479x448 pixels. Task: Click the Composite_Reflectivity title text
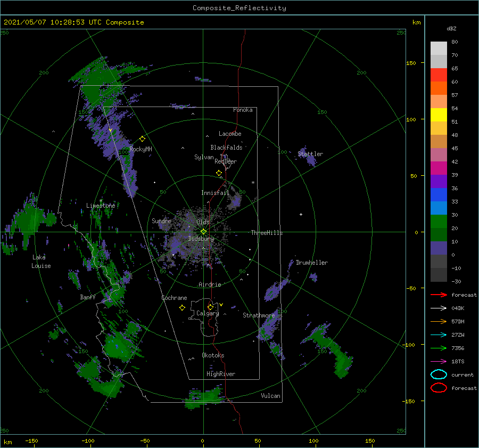[x=240, y=8]
